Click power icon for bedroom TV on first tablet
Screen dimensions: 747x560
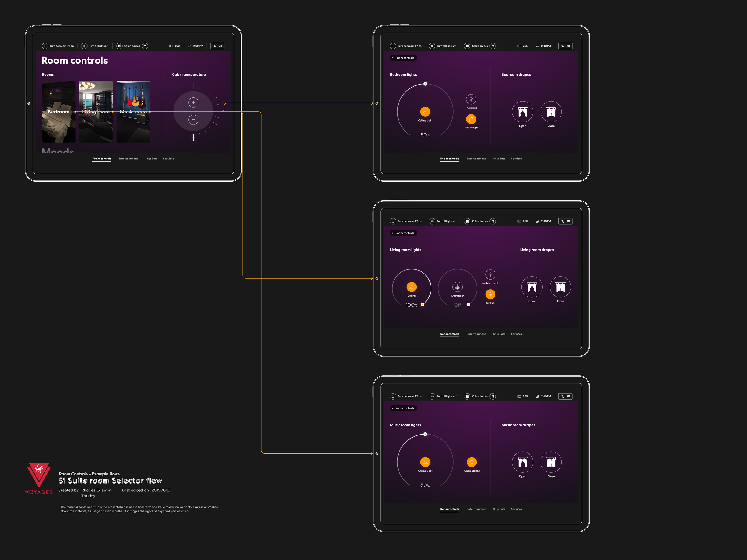45,46
